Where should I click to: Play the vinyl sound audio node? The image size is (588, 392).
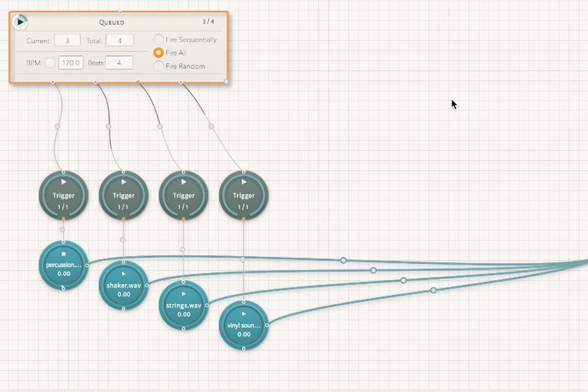[244, 314]
